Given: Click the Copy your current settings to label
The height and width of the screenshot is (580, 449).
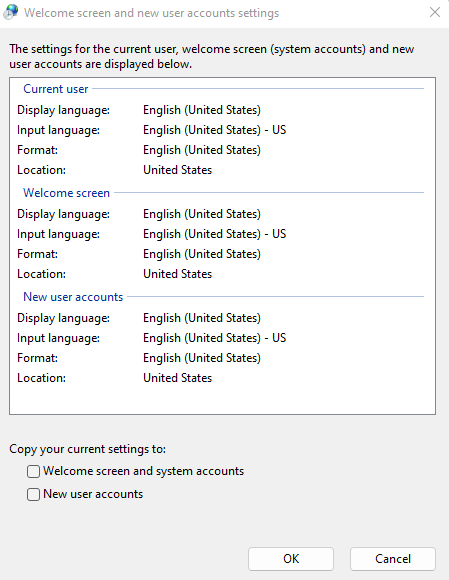Looking at the screenshot, I should point(88,449).
